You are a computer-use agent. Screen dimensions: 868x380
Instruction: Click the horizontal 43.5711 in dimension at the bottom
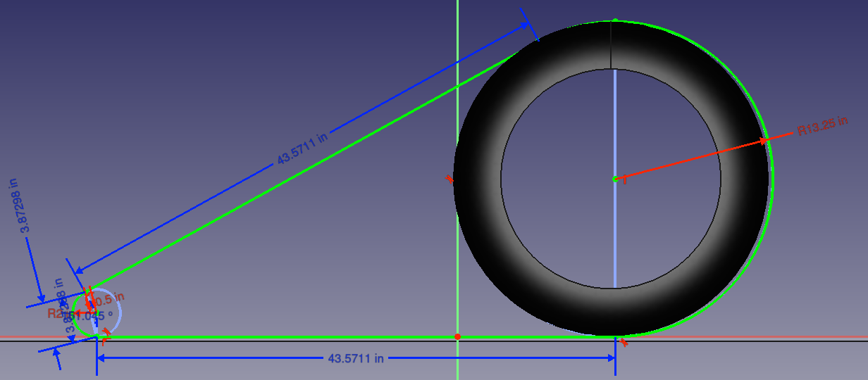pyautogui.click(x=356, y=358)
